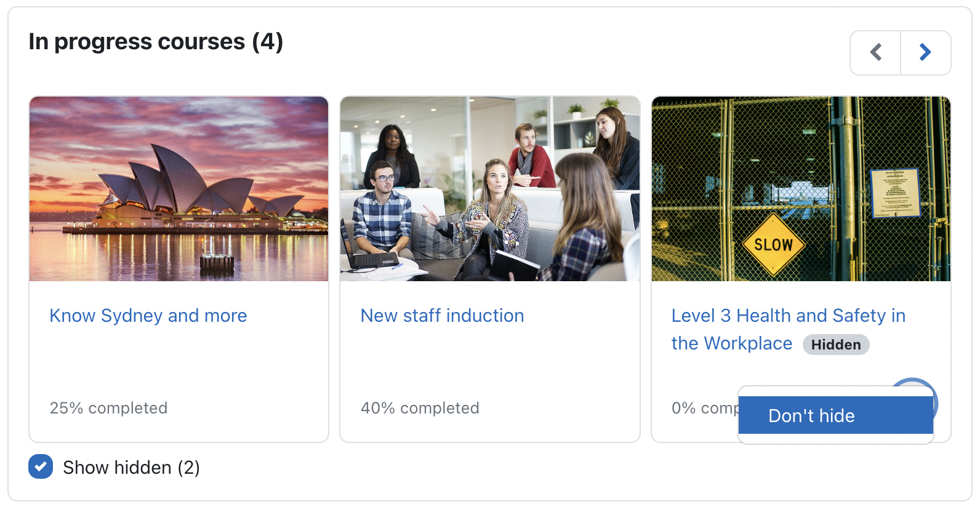Image resolution: width=980 pixels, height=507 pixels.
Task: Click the 25% completed progress text
Action: 108,408
